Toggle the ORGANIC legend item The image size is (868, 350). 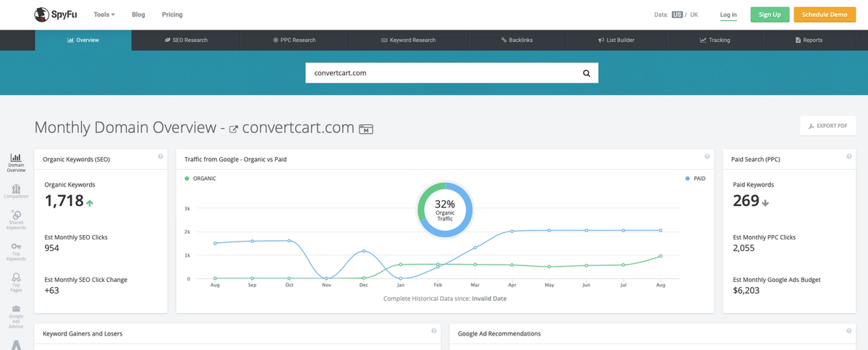pos(200,178)
